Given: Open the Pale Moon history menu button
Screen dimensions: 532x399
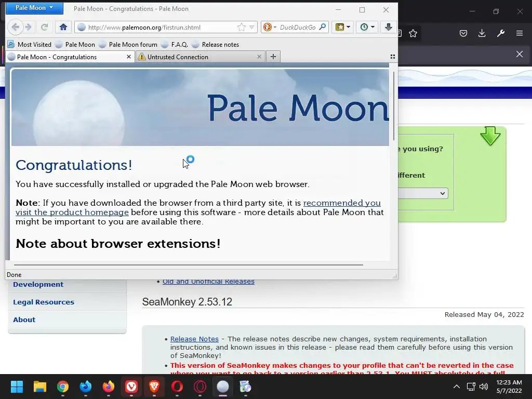Looking at the screenshot, I should click(x=367, y=27).
